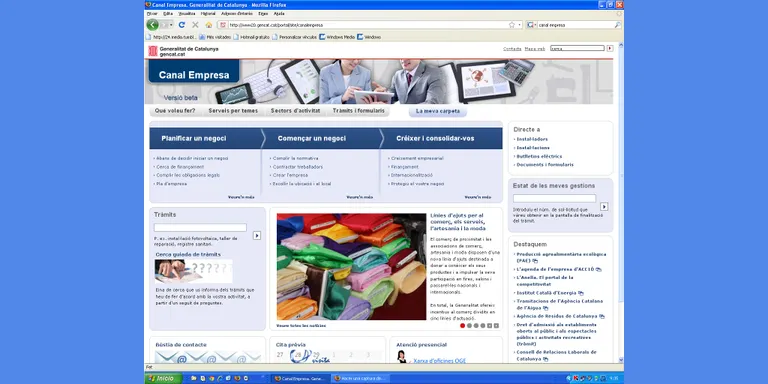Click the colorful fabrics news image
Screen dimensions: 768x384
[351, 267]
